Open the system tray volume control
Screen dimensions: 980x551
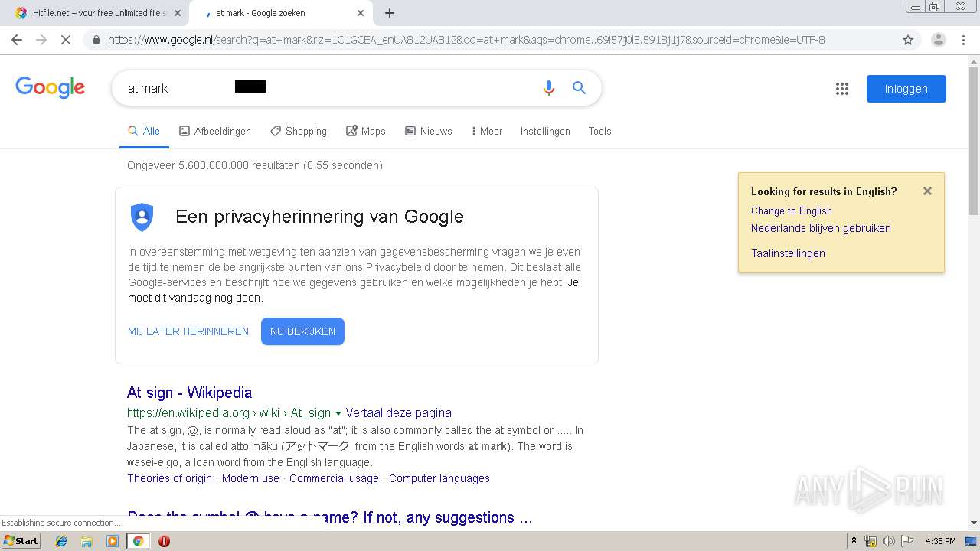pyautogui.click(x=888, y=541)
